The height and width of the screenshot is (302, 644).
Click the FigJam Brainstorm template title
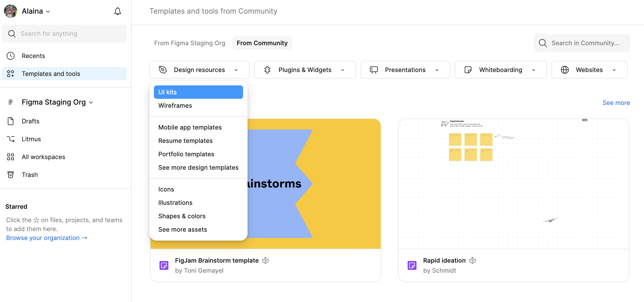coord(217,260)
